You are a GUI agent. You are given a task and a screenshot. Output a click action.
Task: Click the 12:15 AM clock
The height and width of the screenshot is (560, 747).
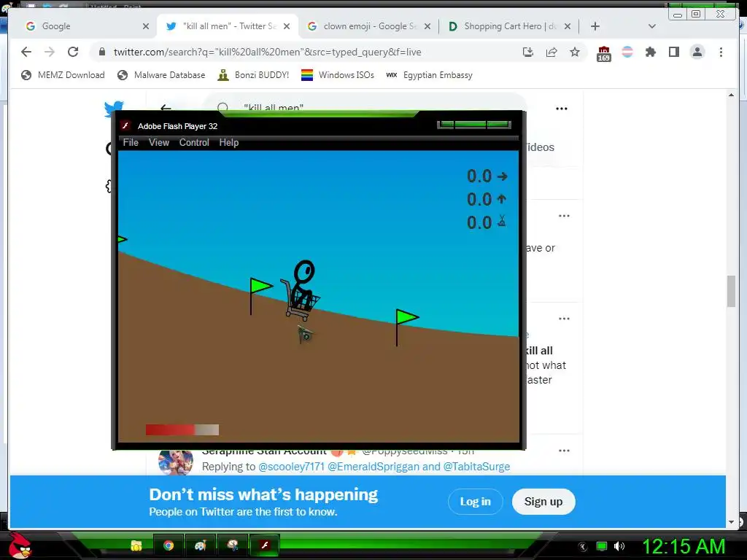tap(684, 546)
